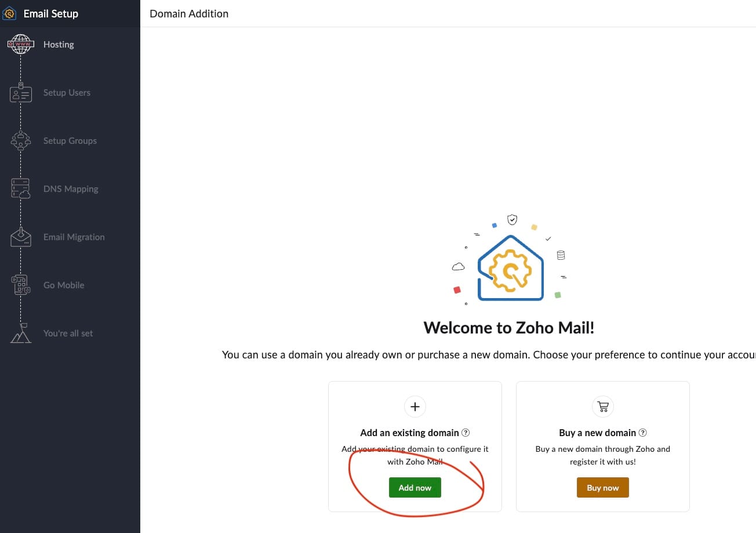
Task: Click the DNS Mapping server icon
Action: pos(21,189)
